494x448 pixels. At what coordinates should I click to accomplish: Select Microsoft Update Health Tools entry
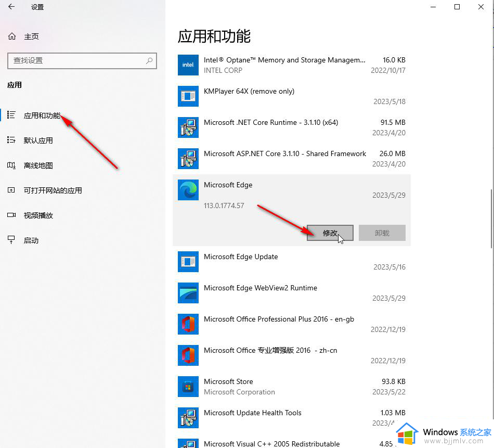tap(291, 418)
